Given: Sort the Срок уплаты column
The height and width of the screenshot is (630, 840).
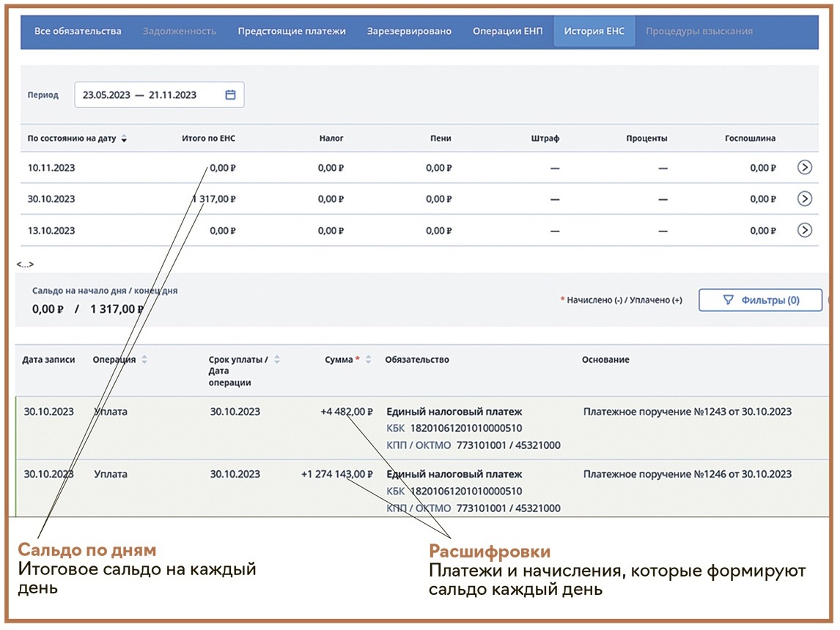Looking at the screenshot, I should click(277, 360).
